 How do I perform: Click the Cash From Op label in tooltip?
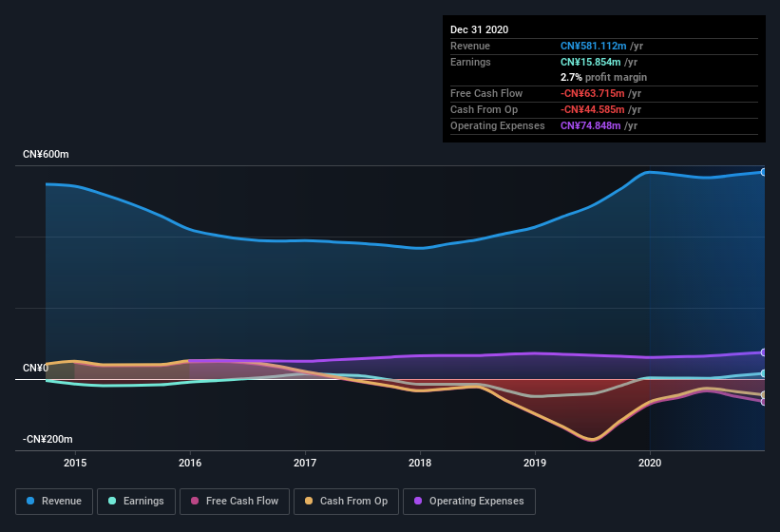[484, 109]
